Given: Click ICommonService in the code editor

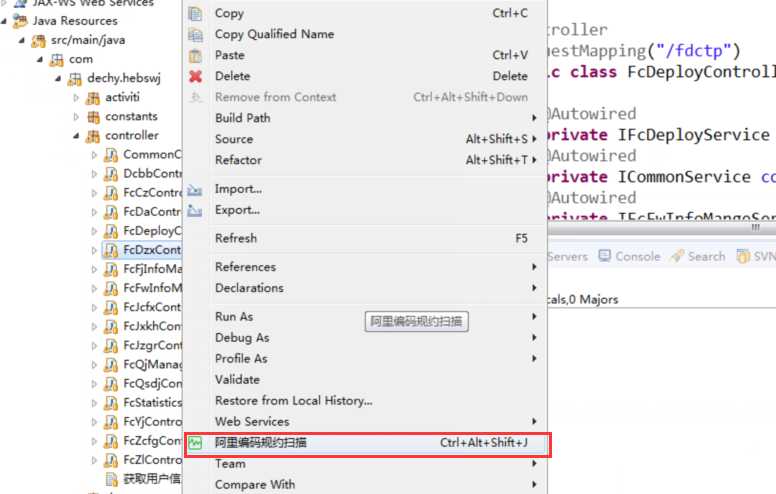Looking at the screenshot, I should (684, 177).
